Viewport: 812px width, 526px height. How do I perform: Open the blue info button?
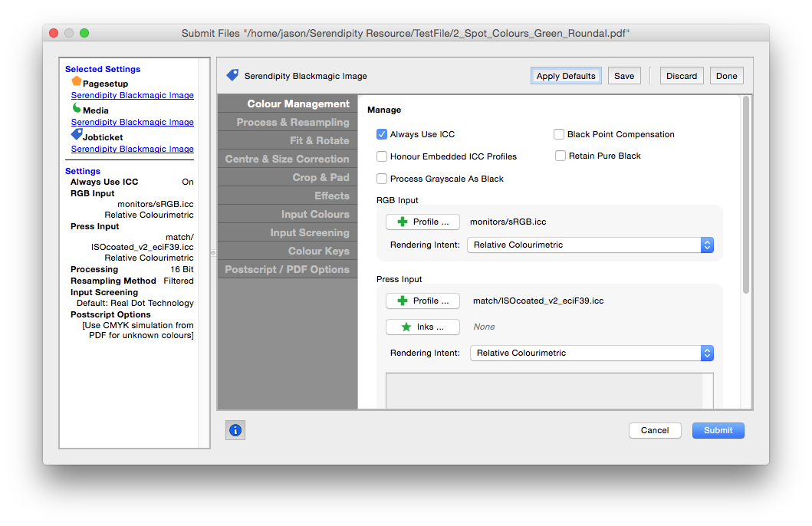(235, 430)
